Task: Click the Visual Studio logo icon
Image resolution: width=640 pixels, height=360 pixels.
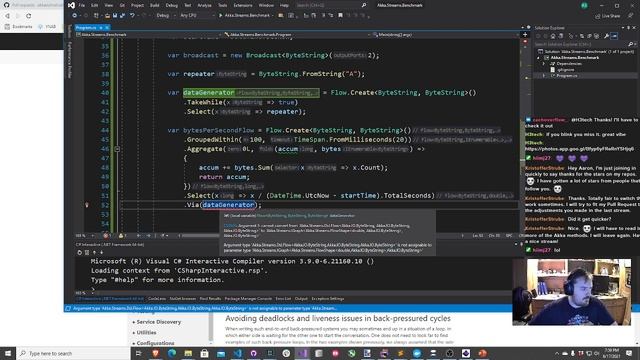Action: [71, 5]
